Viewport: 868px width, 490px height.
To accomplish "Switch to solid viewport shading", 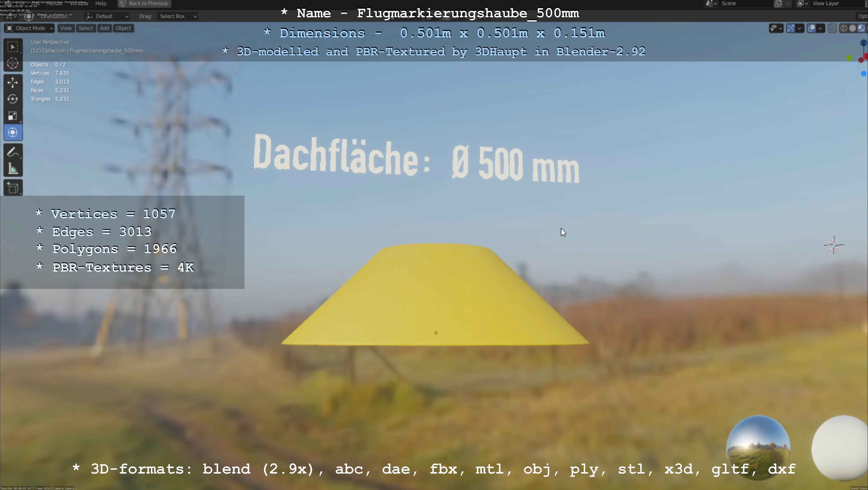I will coord(852,28).
